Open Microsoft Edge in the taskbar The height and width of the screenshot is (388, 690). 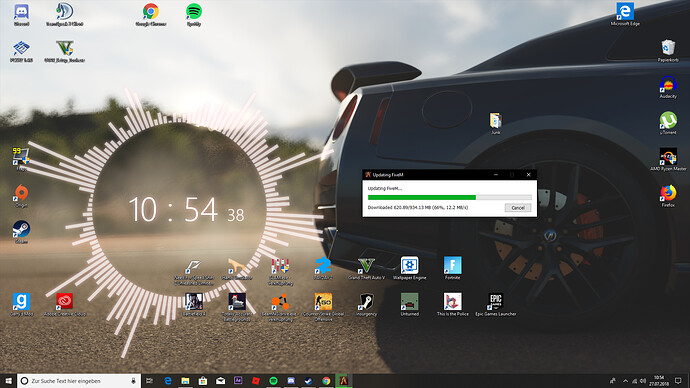tap(168, 381)
